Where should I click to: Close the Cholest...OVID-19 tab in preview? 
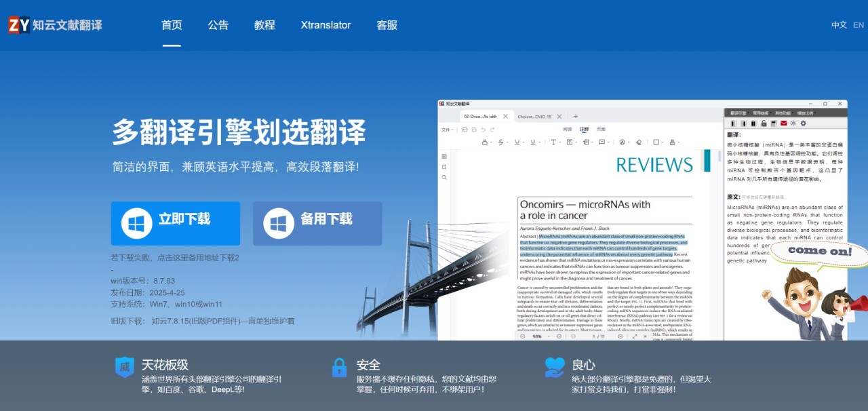coord(559,116)
